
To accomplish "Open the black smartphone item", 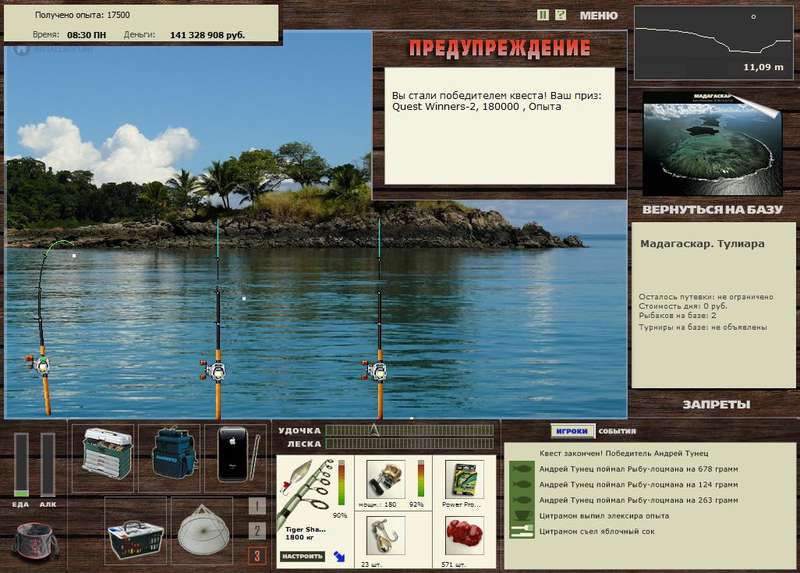I will (x=235, y=455).
